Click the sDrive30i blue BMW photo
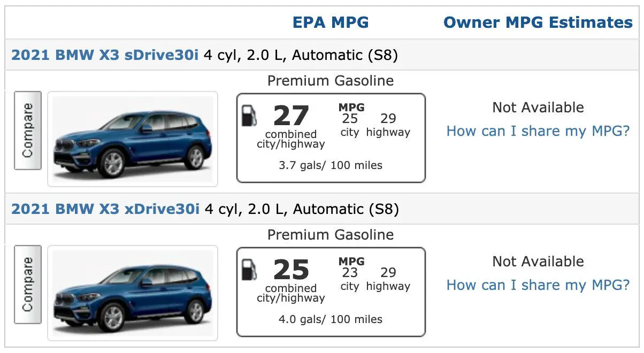The image size is (644, 353). click(133, 139)
